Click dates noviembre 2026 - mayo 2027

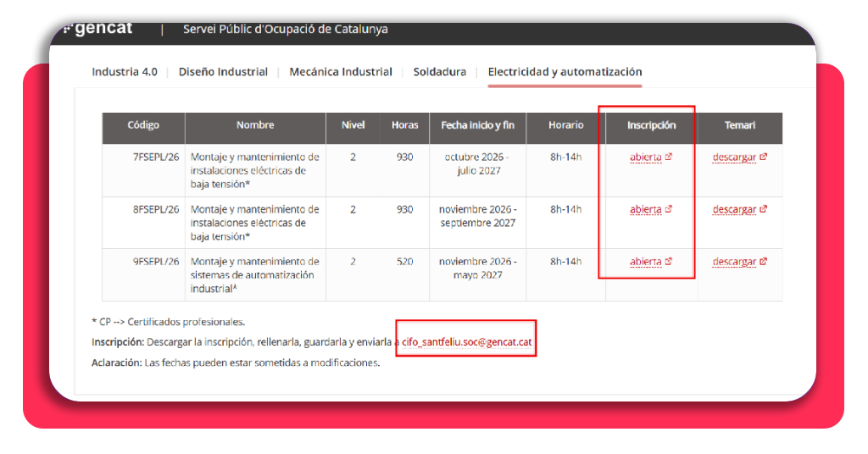tap(478, 269)
